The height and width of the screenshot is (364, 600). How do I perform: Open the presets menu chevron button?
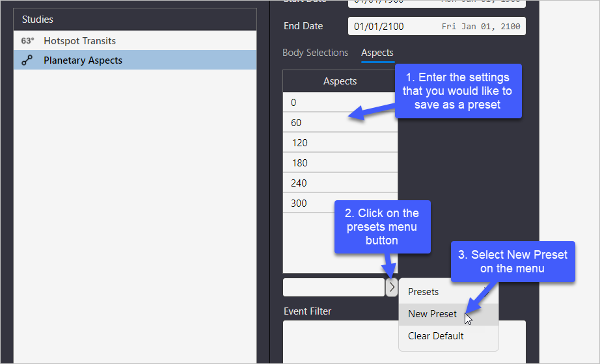click(392, 287)
